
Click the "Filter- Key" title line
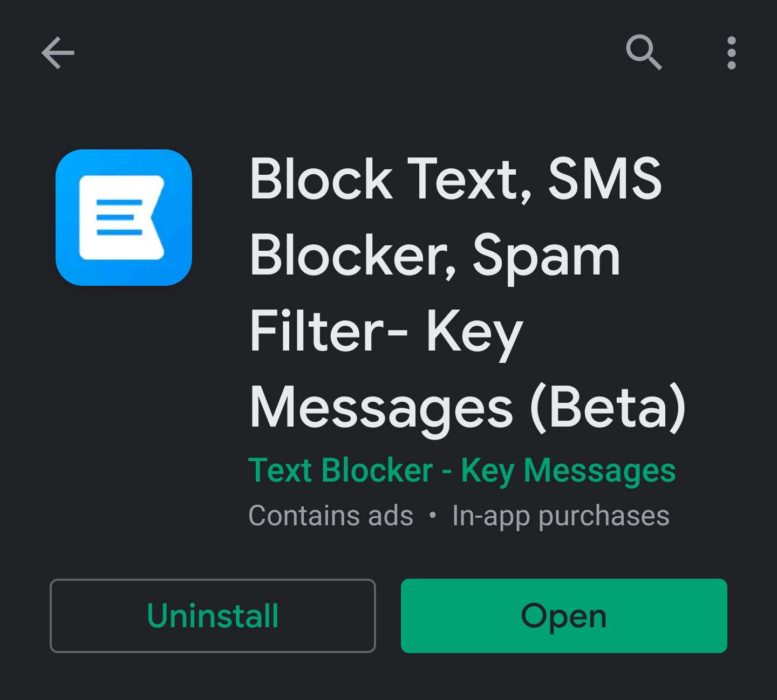coord(386,332)
